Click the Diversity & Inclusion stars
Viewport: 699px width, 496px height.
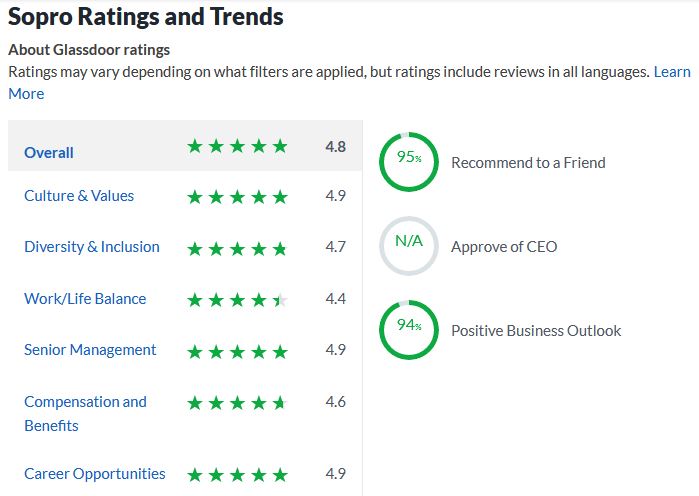tap(237, 248)
